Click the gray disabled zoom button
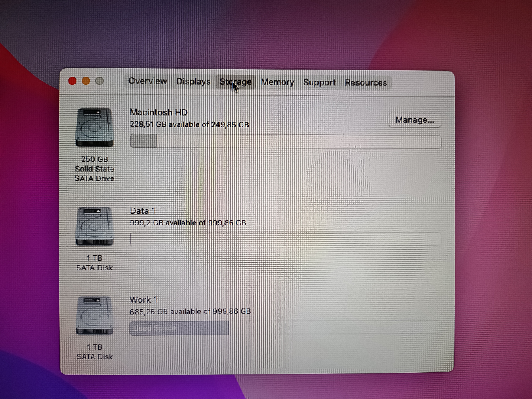The height and width of the screenshot is (399, 532). pos(100,81)
